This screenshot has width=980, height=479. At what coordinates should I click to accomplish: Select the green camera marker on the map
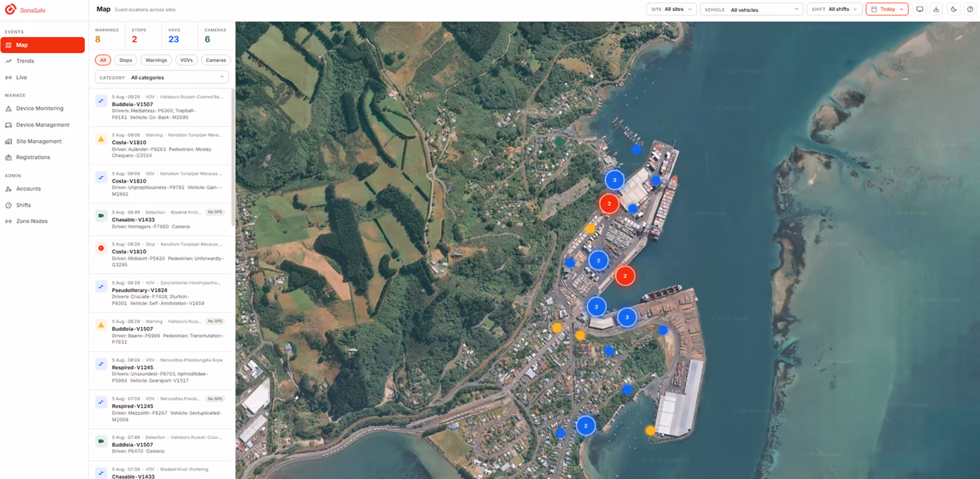[559, 142]
